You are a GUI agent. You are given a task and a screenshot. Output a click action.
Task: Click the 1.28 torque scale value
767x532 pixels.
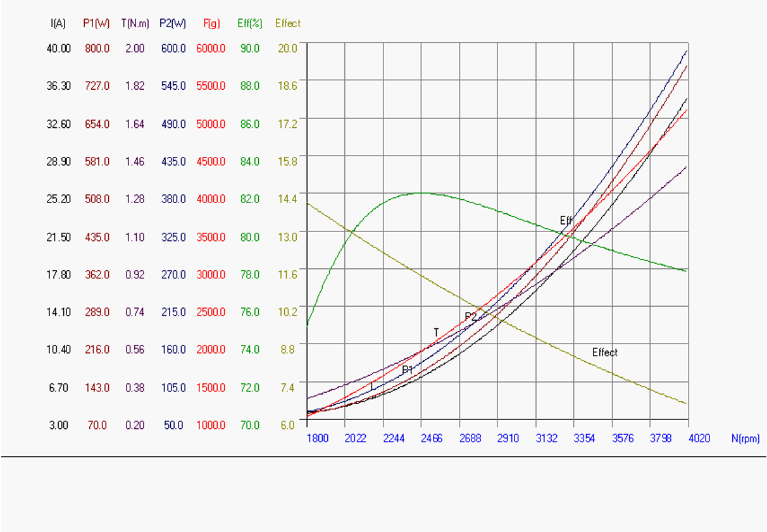click(x=135, y=199)
